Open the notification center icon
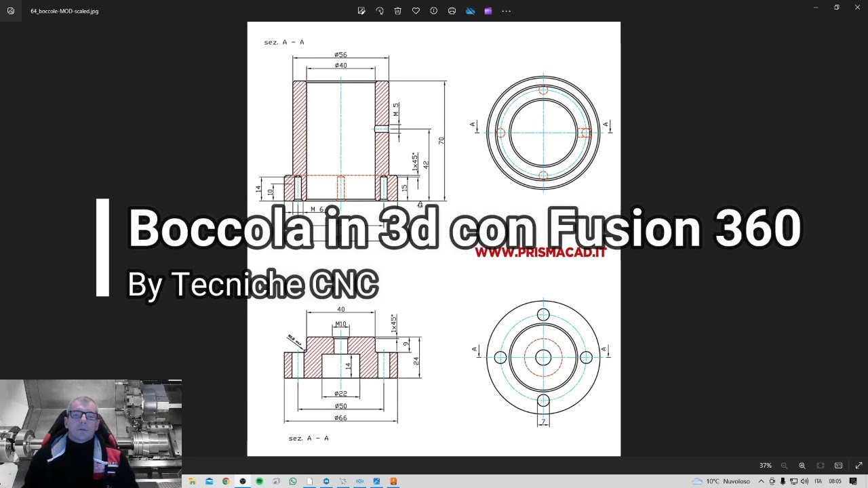The image size is (868, 488). (x=853, y=481)
